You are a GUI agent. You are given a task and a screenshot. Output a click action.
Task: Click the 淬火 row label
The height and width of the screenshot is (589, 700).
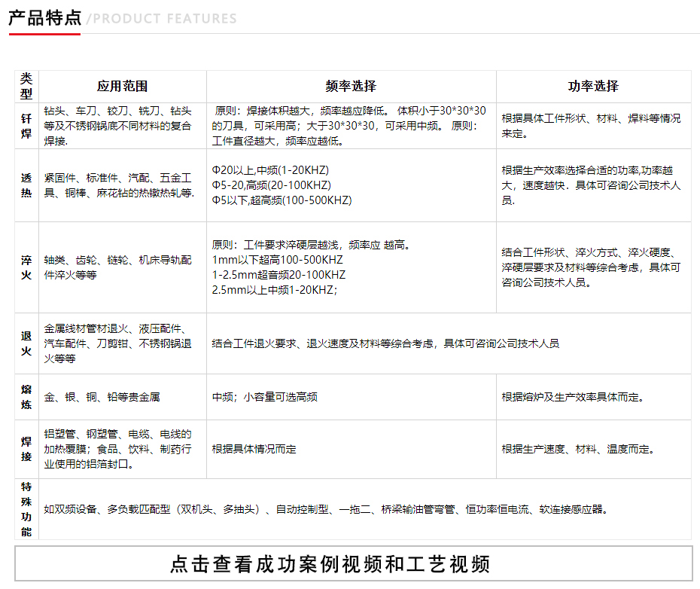pos(26,267)
